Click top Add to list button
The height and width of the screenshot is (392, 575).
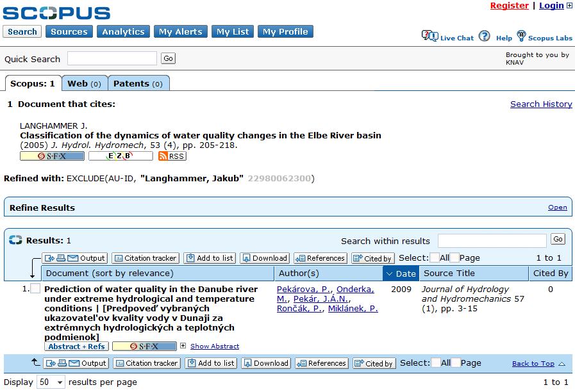coord(210,258)
